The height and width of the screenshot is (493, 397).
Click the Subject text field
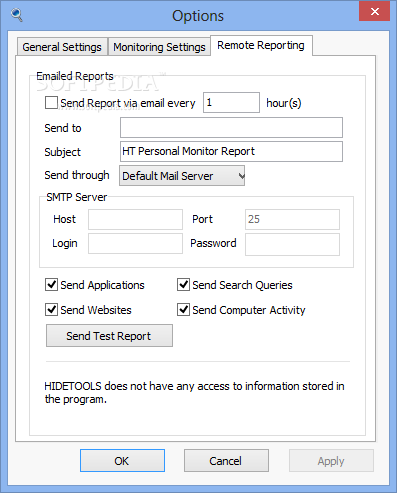click(231, 151)
